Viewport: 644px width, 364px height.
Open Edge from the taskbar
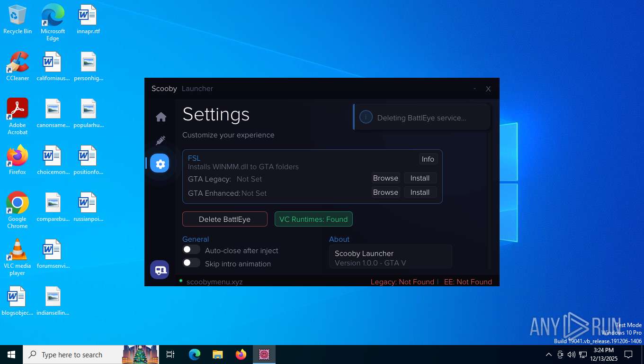point(195,355)
